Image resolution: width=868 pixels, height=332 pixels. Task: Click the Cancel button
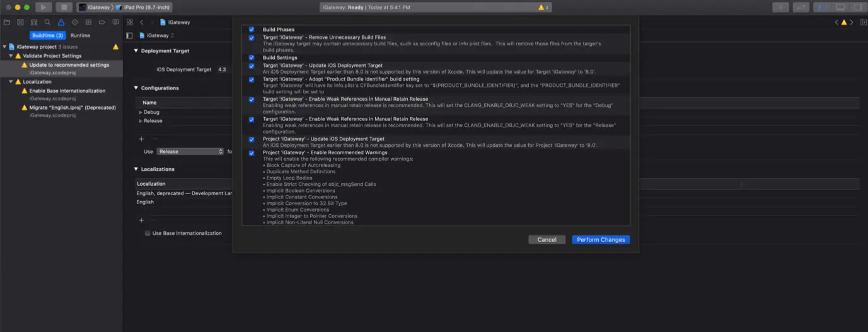pos(547,240)
